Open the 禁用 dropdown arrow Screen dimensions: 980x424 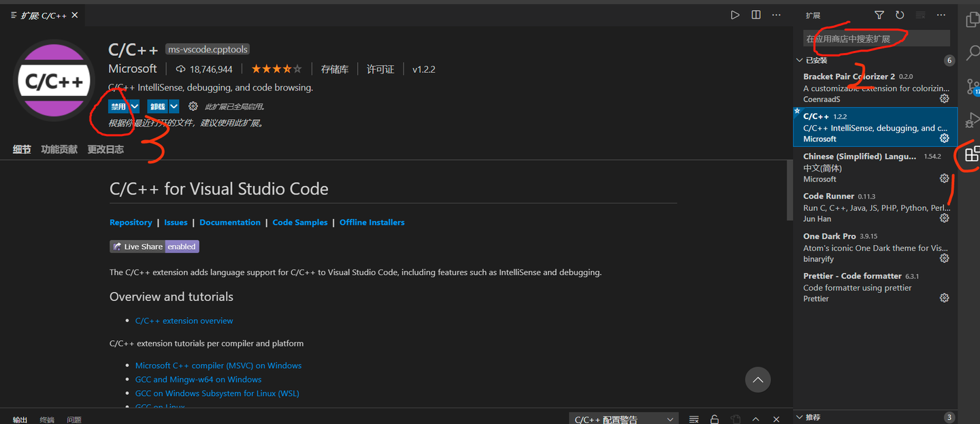coord(133,106)
